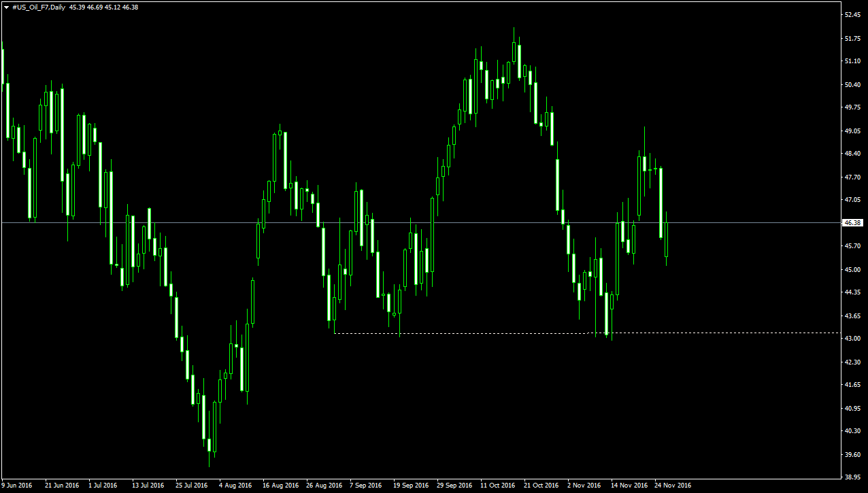Click price scale label 44.35
The height and width of the screenshot is (493, 868).
point(852,292)
